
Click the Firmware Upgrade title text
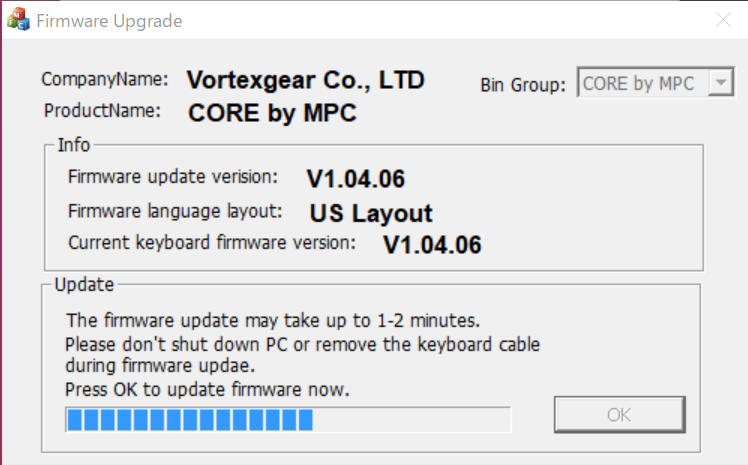coord(109,21)
